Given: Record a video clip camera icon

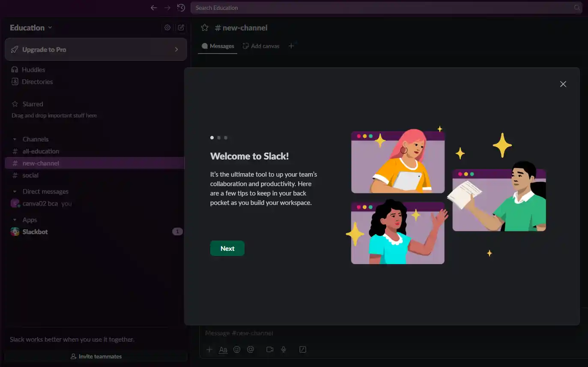Looking at the screenshot, I should (270, 349).
